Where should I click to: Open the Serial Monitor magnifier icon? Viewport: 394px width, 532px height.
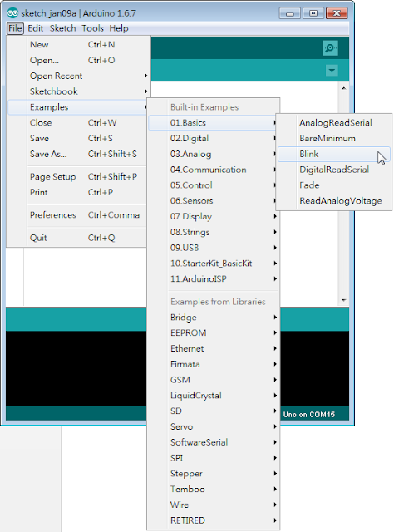(x=330, y=48)
